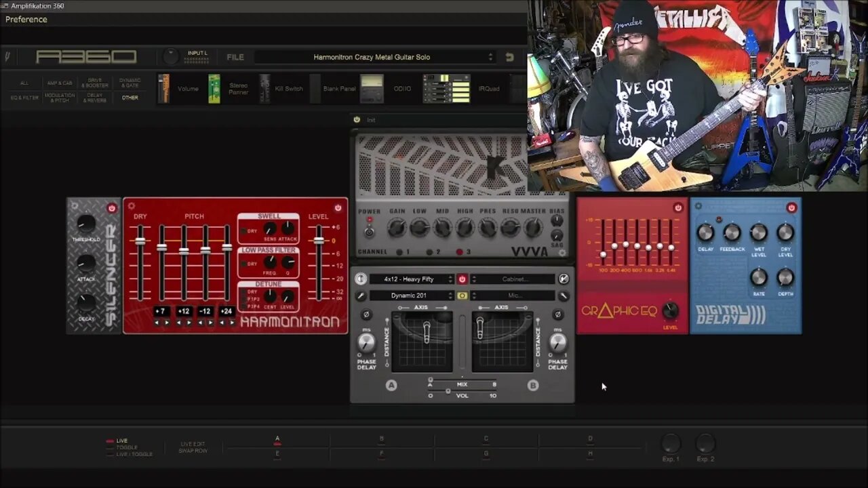
Task: Filter effects by AMP & CAB category
Action: click(60, 83)
